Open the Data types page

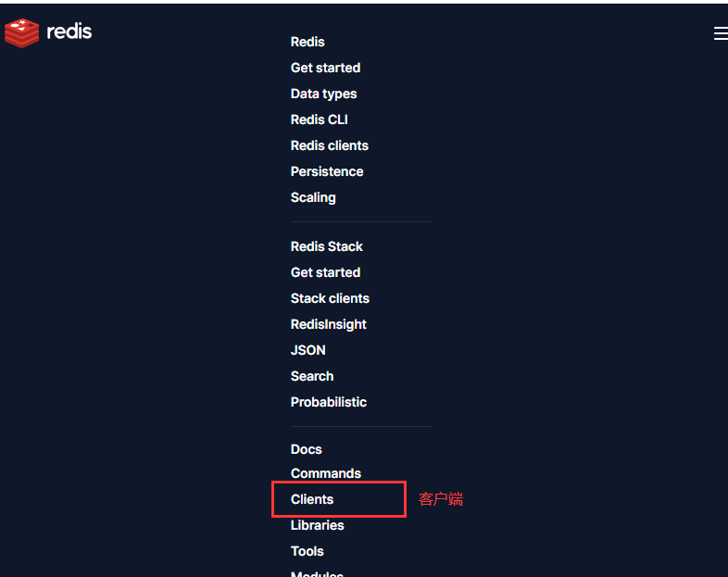click(x=323, y=94)
